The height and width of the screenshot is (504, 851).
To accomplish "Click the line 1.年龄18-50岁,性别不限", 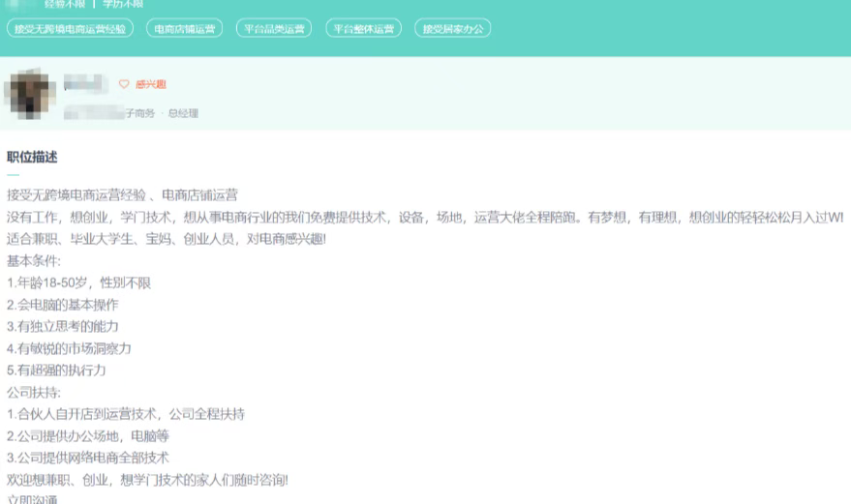I will point(78,282).
